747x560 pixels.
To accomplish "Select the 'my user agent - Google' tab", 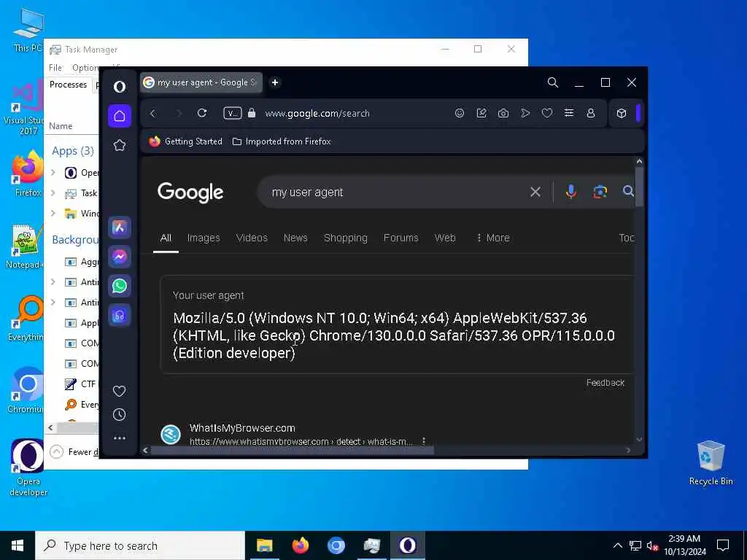I will coord(201,82).
